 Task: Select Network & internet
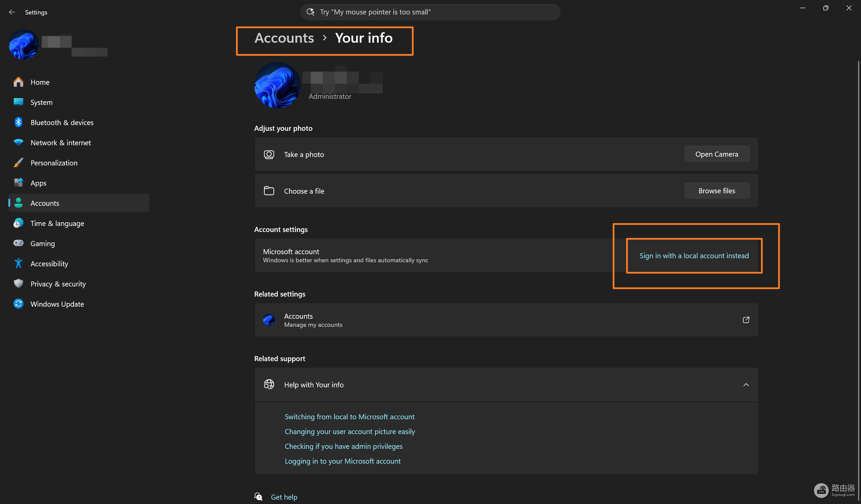[x=79, y=142]
